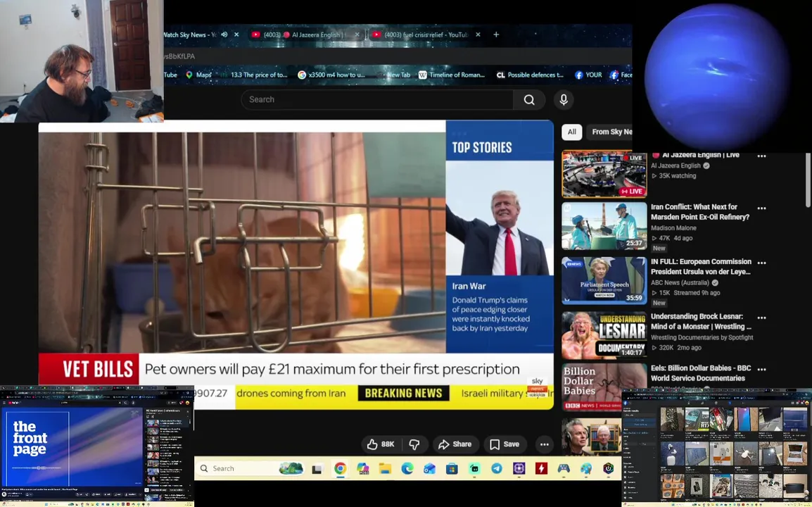Open File Explorer from the taskbar
Image resolution: width=812 pixels, height=507 pixels.
[385, 469]
